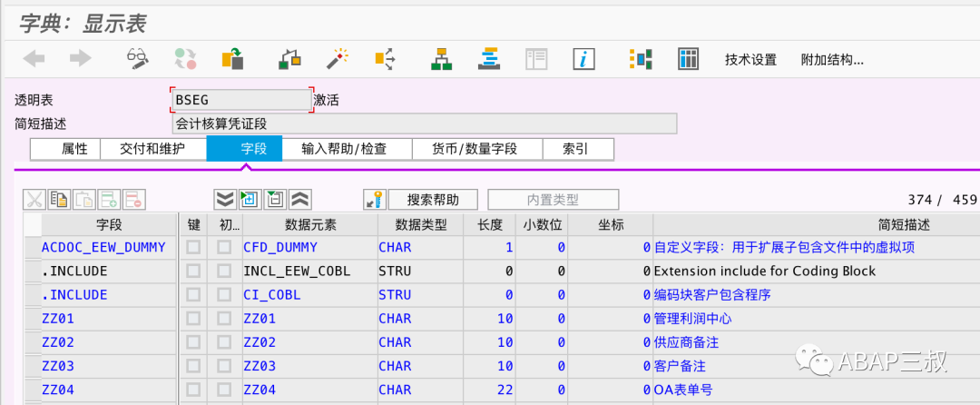Click data element CFD_DUMMY
Viewport: 980px width, 405px height.
(x=280, y=248)
